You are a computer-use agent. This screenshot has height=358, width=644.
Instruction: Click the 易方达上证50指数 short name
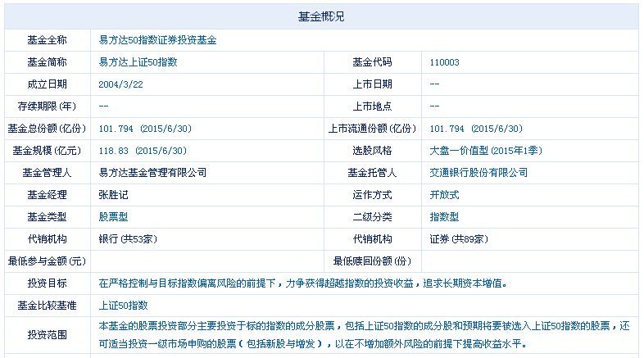(x=138, y=62)
